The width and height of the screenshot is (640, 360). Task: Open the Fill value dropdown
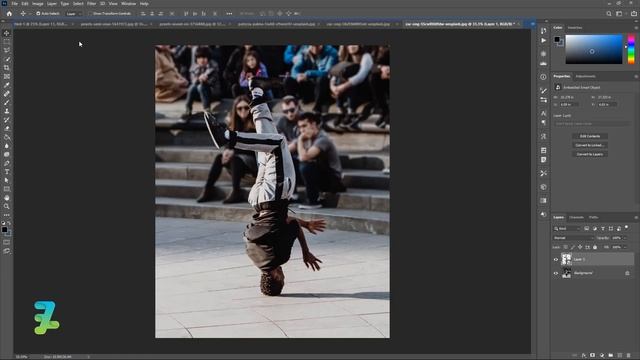624,247
